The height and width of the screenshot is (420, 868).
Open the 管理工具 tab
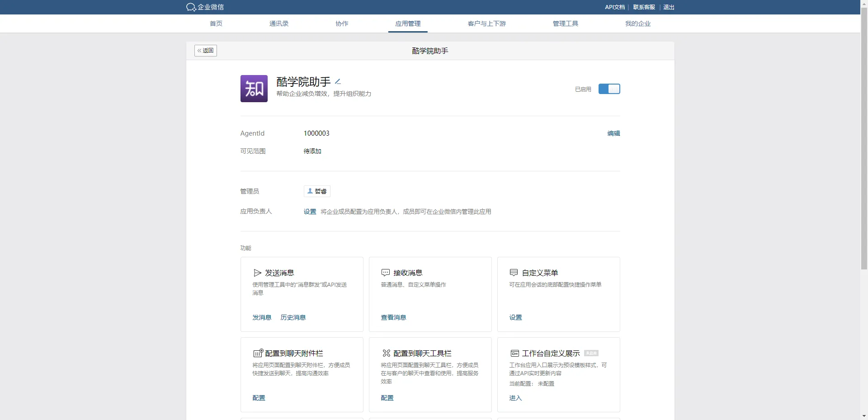coord(566,24)
